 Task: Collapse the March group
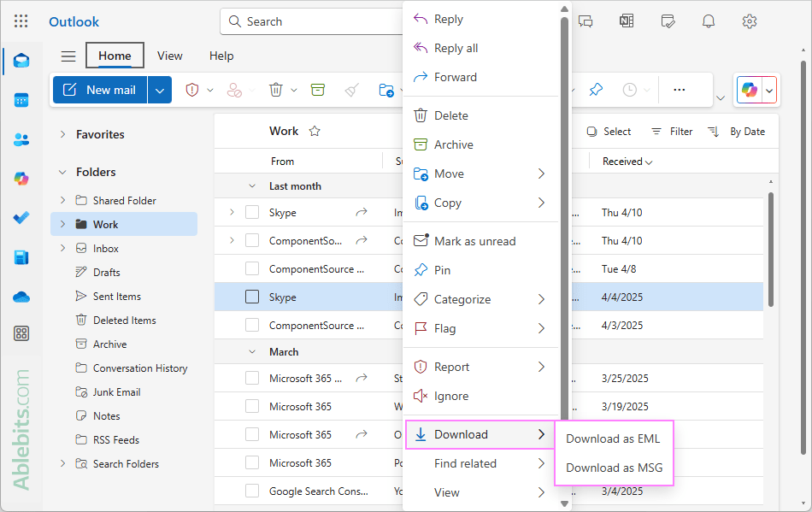coord(252,352)
